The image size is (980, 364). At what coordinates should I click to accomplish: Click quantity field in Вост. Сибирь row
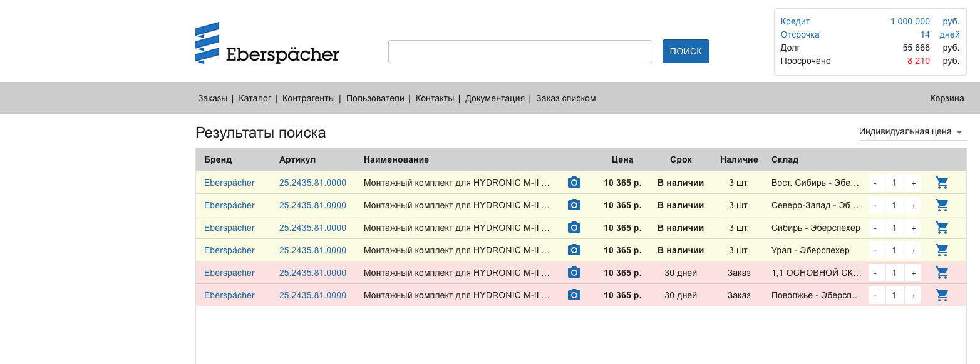(x=894, y=183)
